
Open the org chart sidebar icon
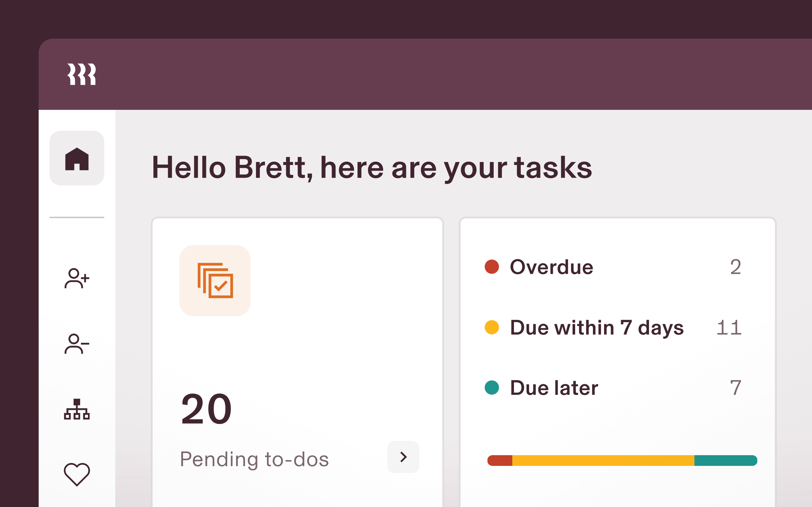pos(77,409)
